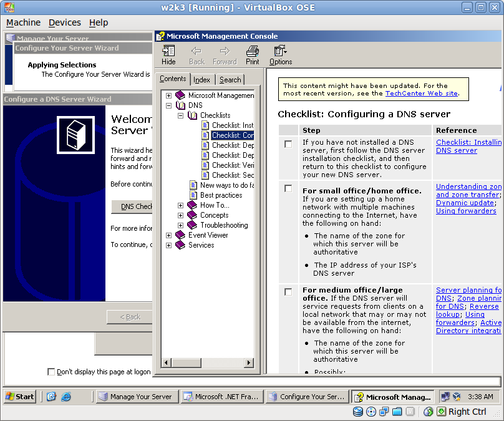Select Configure Your Ser... taskbar button
This screenshot has width=504, height=421.
308,397
